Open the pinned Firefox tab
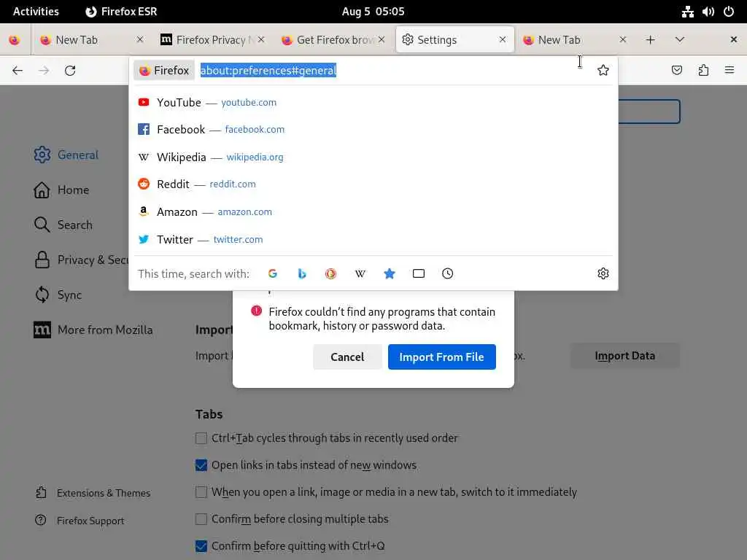The image size is (747, 560). pos(15,39)
